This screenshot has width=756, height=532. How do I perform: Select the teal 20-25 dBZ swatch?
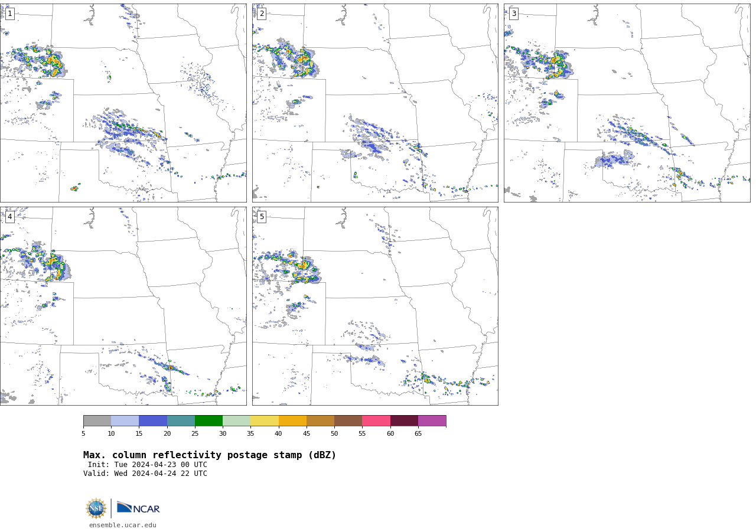181,420
